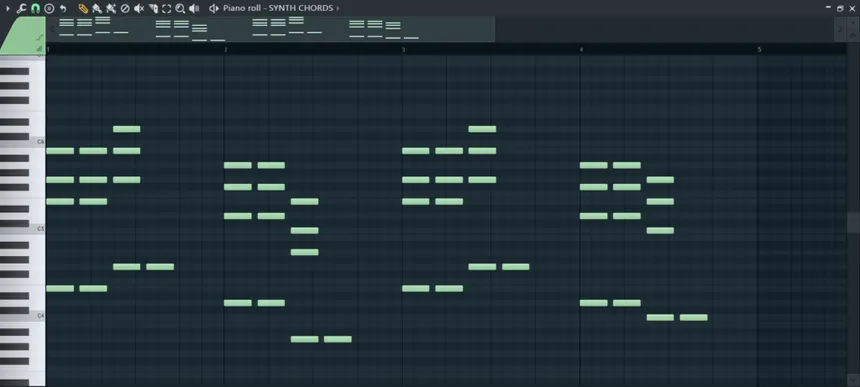Jump to bar 4 on the timeline ruler
This screenshot has height=387, width=860.
[581, 50]
